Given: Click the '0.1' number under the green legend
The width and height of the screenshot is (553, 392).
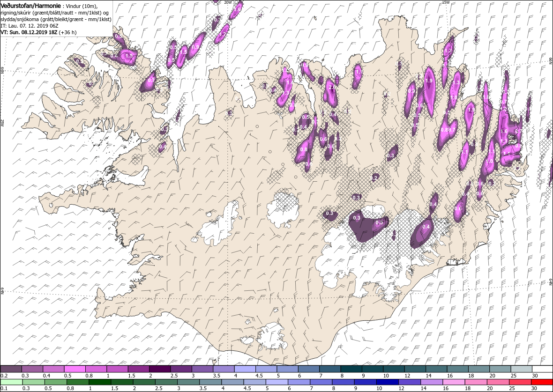Looking at the screenshot, I should [4, 388].
